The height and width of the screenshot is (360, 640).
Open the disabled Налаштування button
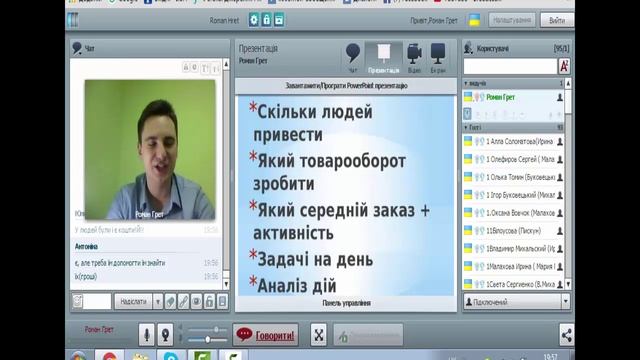(x=512, y=20)
